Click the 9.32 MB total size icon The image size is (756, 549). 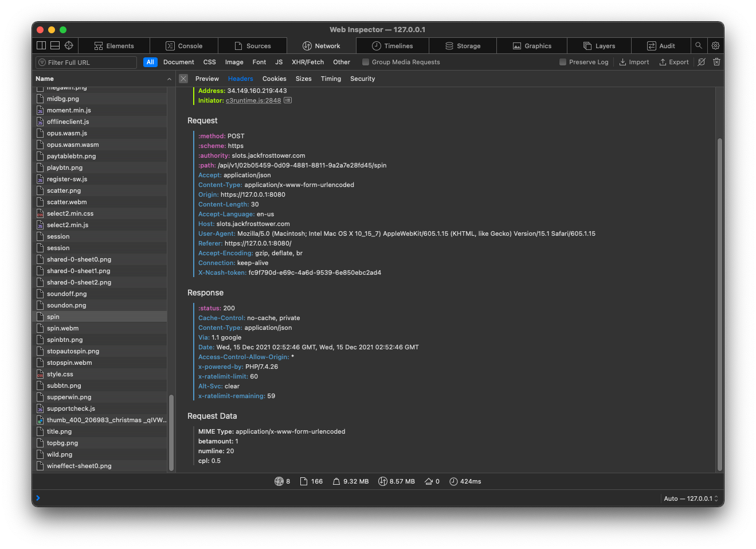336,481
